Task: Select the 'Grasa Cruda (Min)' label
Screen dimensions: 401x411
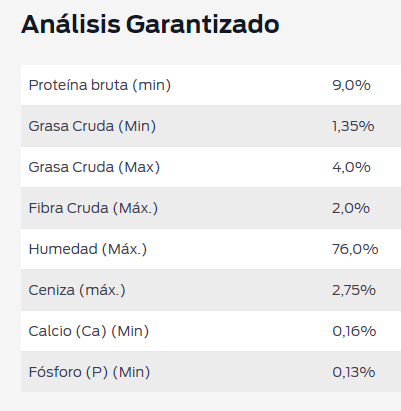Action: tap(92, 126)
